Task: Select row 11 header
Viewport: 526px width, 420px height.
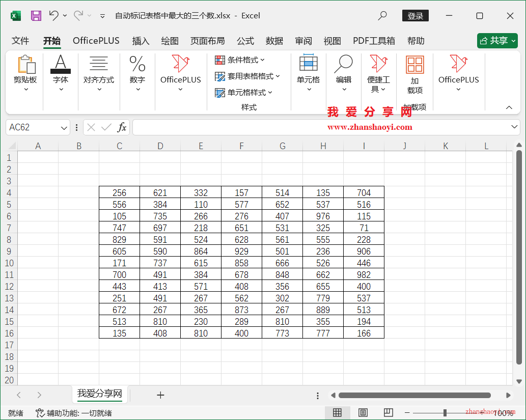Action: [x=9, y=275]
